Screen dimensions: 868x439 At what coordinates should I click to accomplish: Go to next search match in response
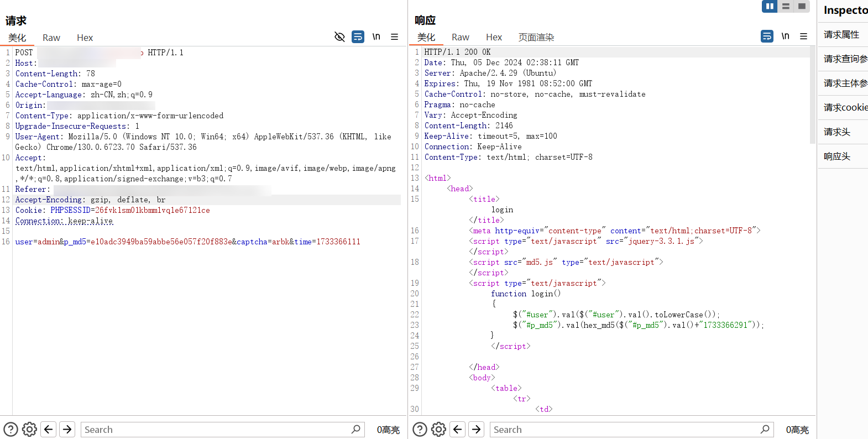point(477,429)
